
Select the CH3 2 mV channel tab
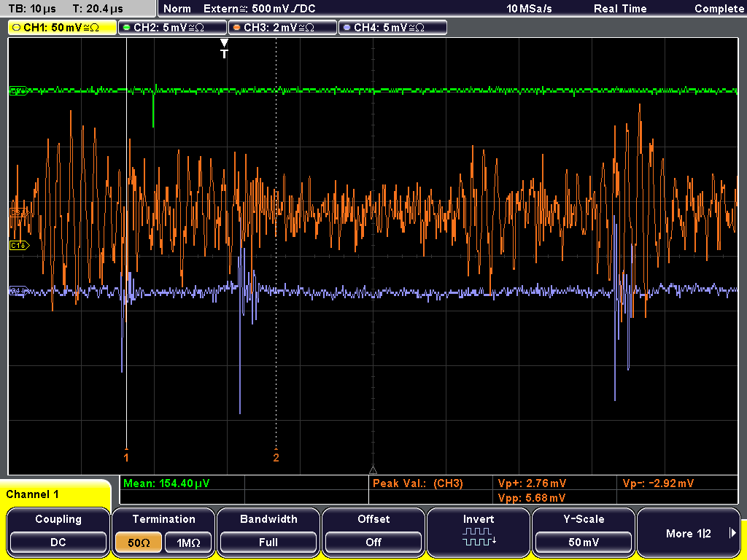[282, 28]
